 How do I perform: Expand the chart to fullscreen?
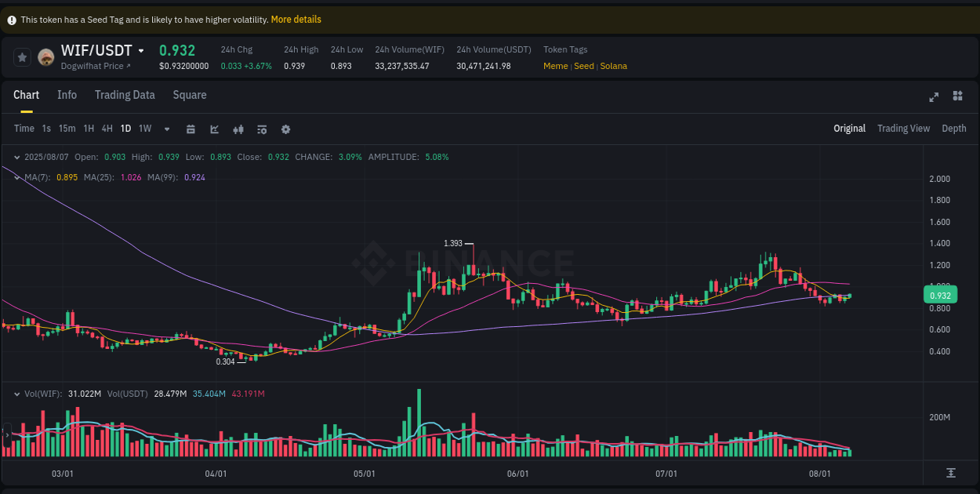pos(934,96)
